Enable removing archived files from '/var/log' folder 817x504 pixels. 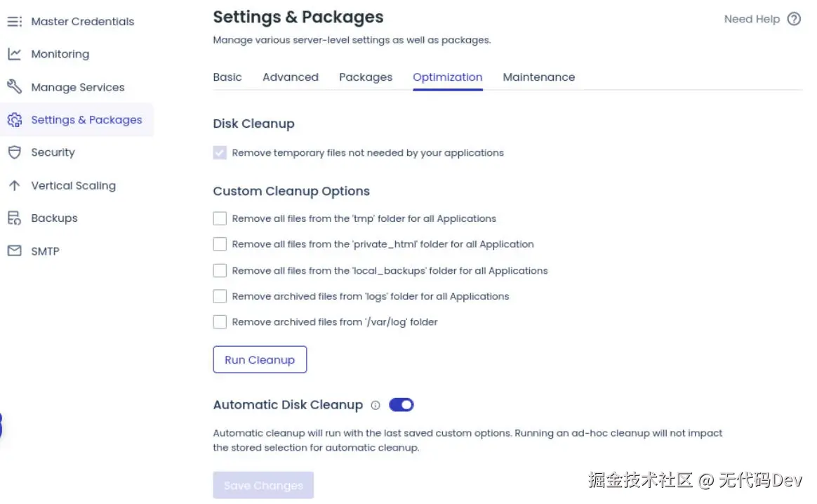219,321
